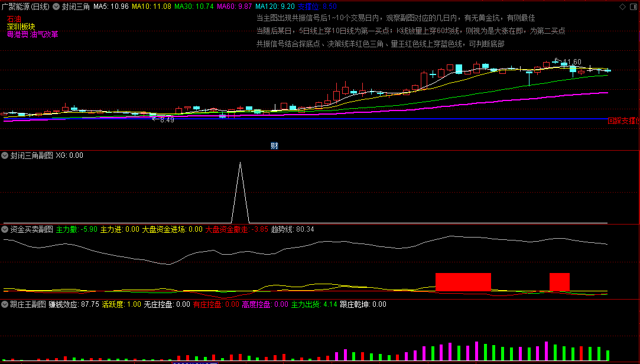
Task: Click the 大盘资金进场: 0.00 readout
Action: click(x=172, y=229)
